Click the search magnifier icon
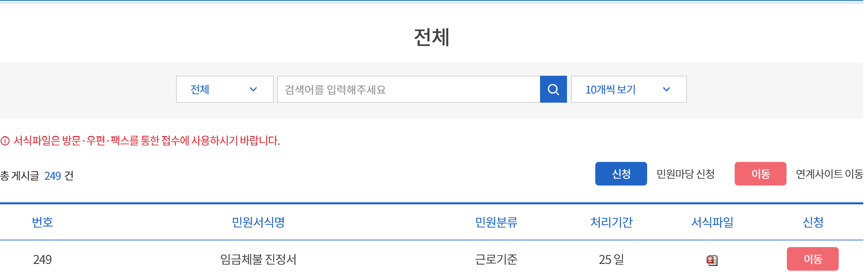868x272 pixels. coord(553,89)
